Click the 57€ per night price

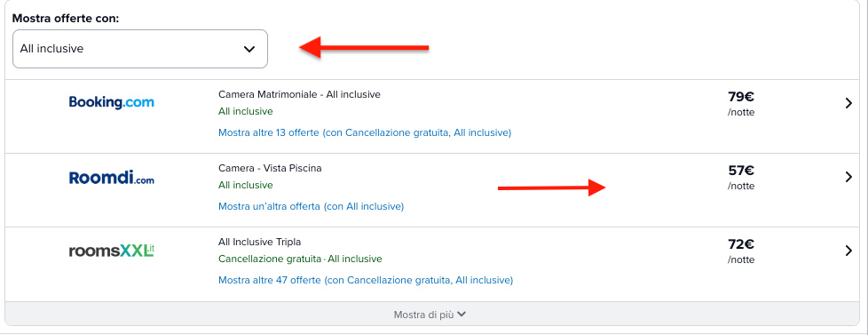tap(741, 177)
